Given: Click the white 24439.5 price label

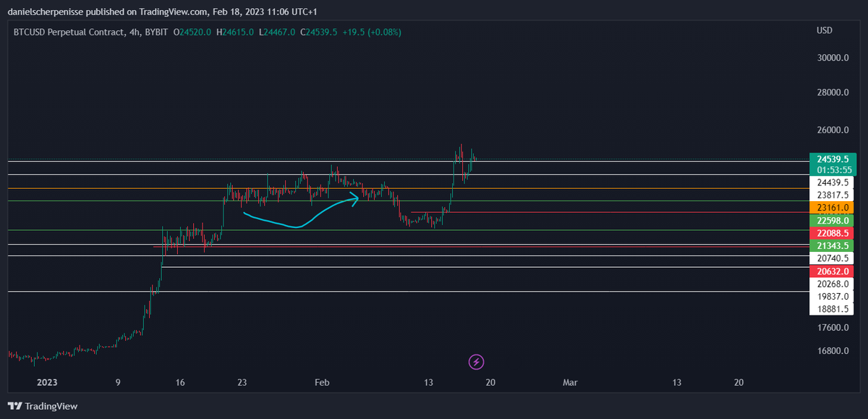Looking at the screenshot, I should pyautogui.click(x=833, y=182).
